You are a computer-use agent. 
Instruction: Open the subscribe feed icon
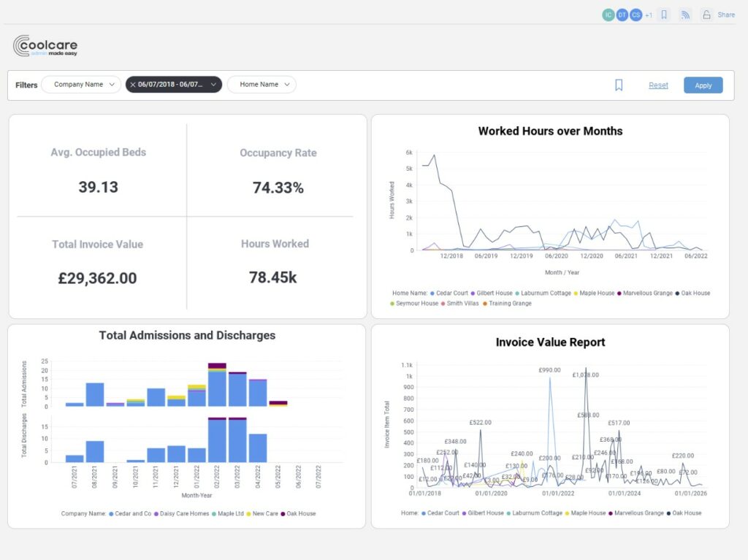tap(685, 15)
